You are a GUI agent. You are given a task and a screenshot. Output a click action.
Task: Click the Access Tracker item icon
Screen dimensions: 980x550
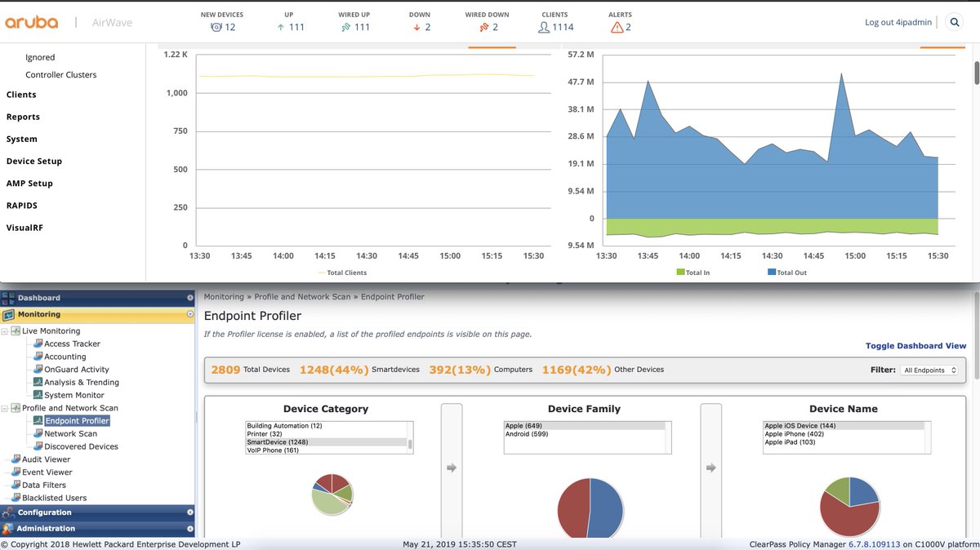click(x=38, y=344)
